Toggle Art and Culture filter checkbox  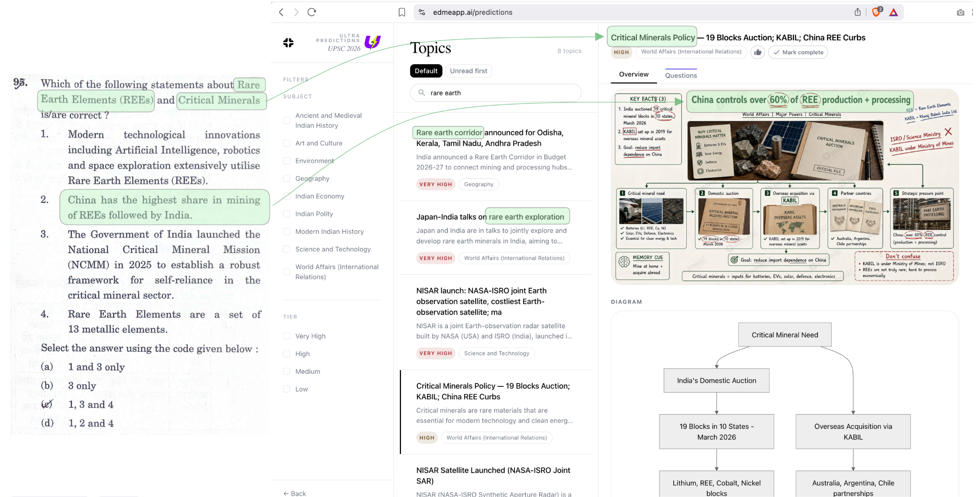[x=287, y=143]
